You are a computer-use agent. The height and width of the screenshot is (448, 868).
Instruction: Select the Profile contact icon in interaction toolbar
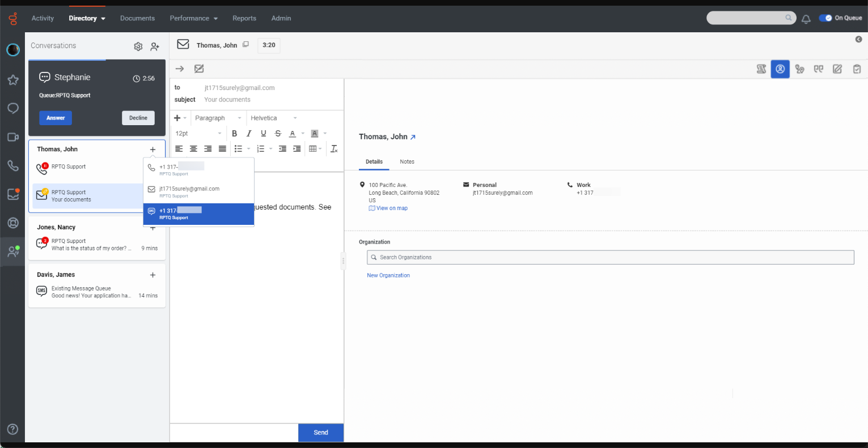[780, 69]
